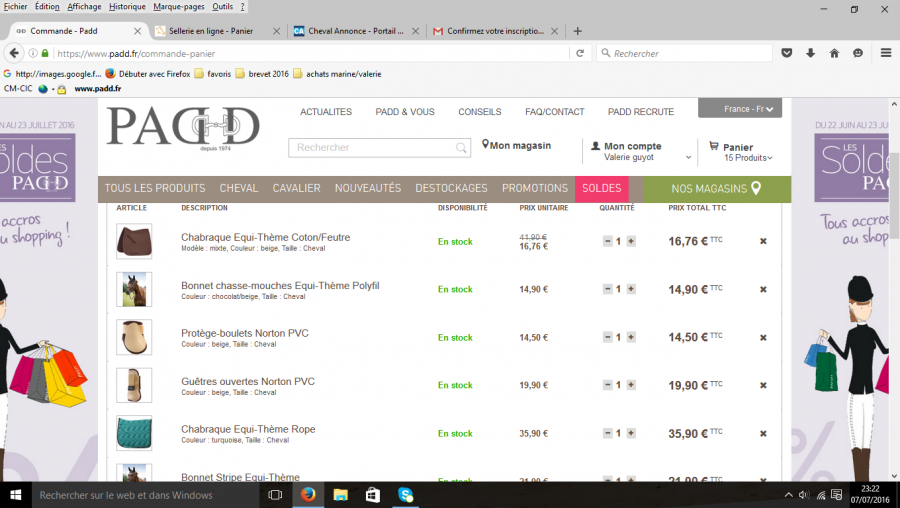Open Windows Store from the taskbar
900x508 pixels.
coord(373,495)
